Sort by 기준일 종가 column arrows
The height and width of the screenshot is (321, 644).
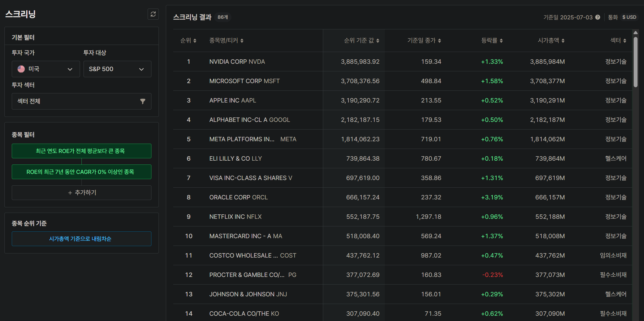tap(439, 41)
